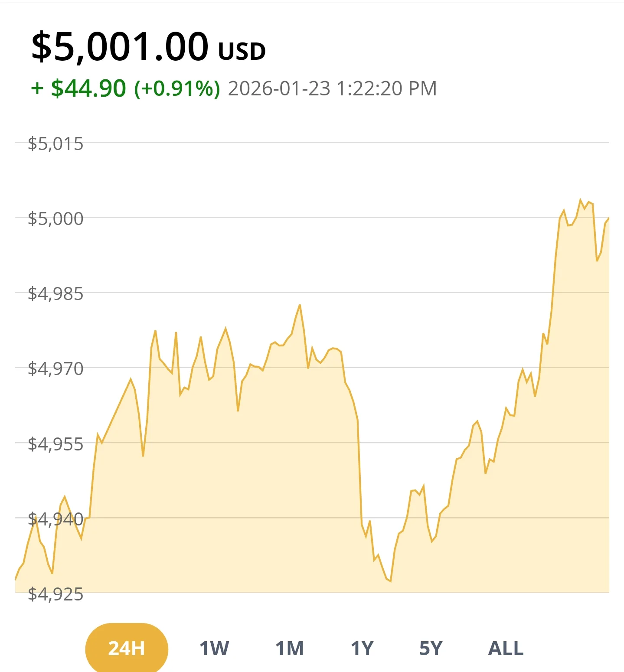This screenshot has width=624, height=672.
Task: Click the mid-chart peak just below $4,985
Action: point(300,305)
